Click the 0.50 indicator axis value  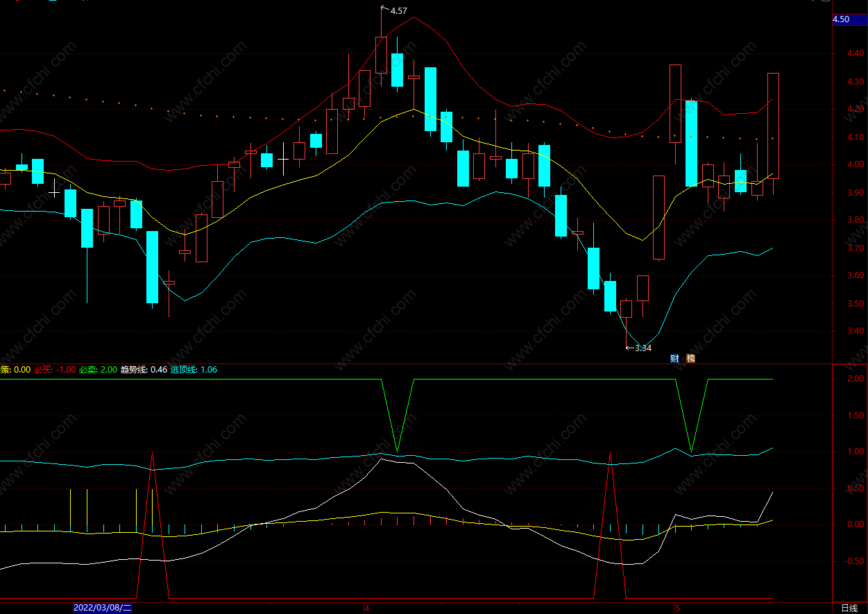856,488
